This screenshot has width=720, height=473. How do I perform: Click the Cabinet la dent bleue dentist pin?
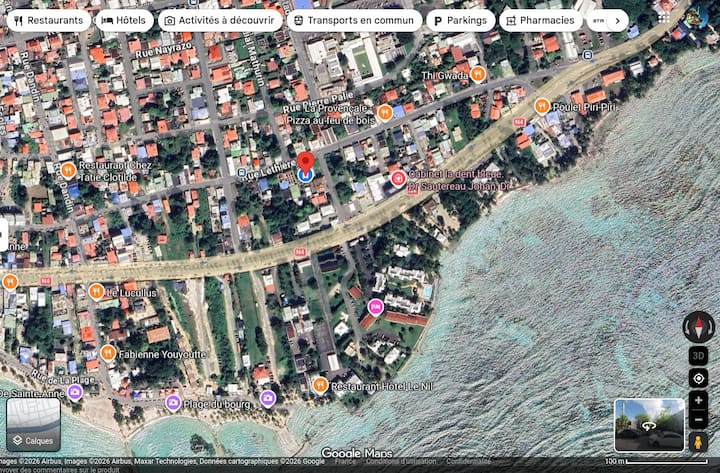click(398, 178)
